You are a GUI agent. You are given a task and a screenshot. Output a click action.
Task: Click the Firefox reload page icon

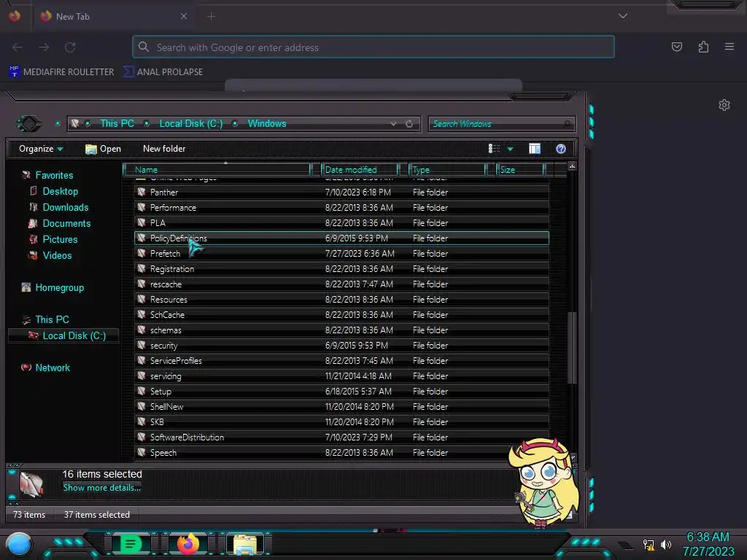click(70, 47)
